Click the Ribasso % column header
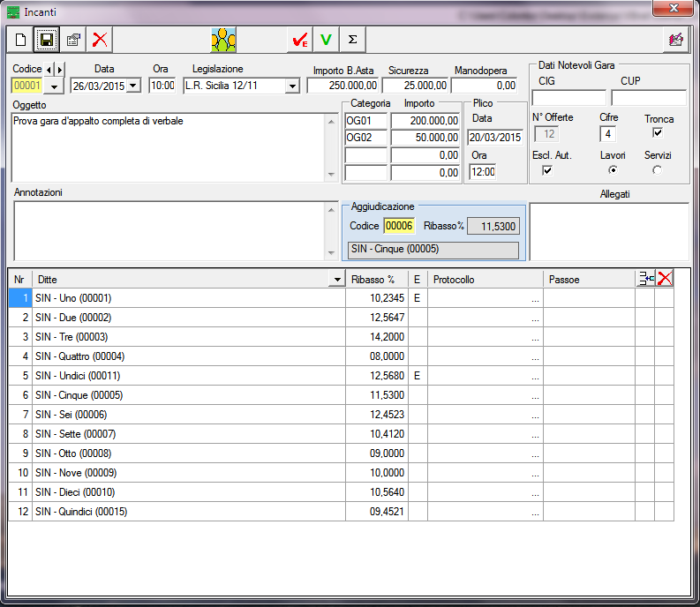 click(x=377, y=280)
